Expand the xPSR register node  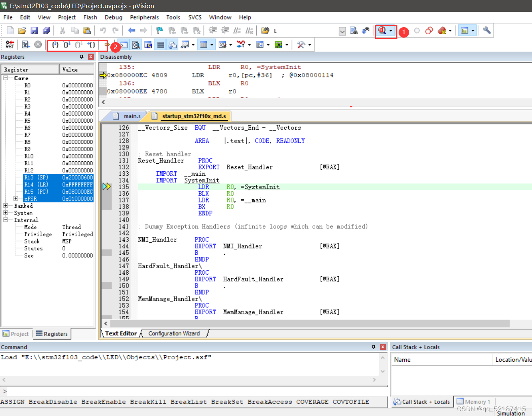[x=16, y=198]
